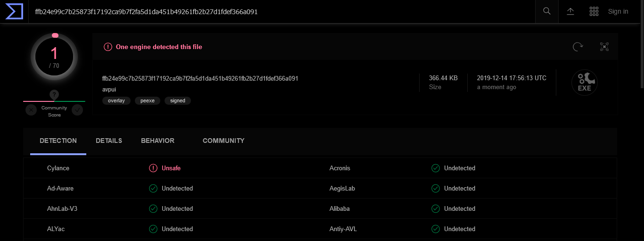
Task: Select the COMMUNITY tab
Action: point(223,141)
